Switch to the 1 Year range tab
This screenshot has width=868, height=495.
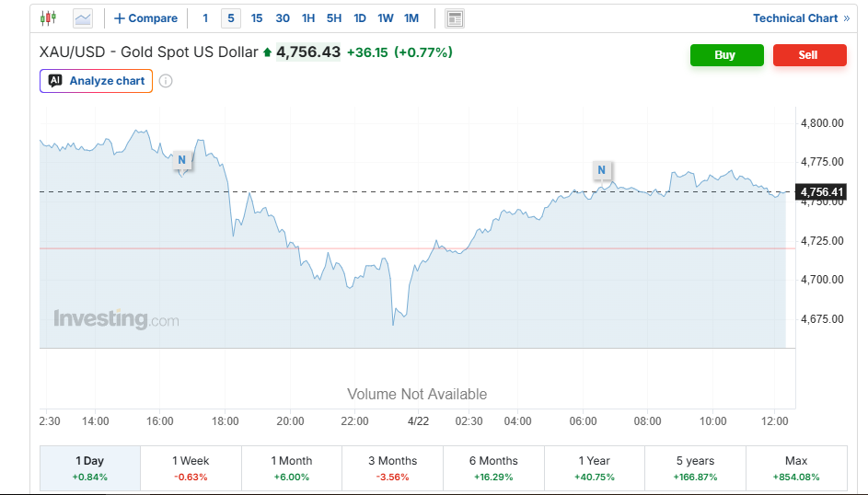tap(595, 468)
